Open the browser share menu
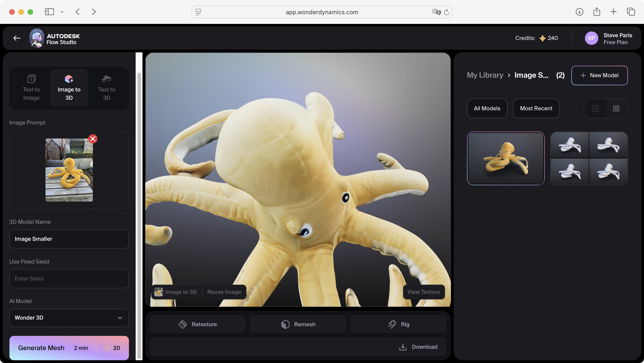The image size is (644, 363). coord(597,12)
